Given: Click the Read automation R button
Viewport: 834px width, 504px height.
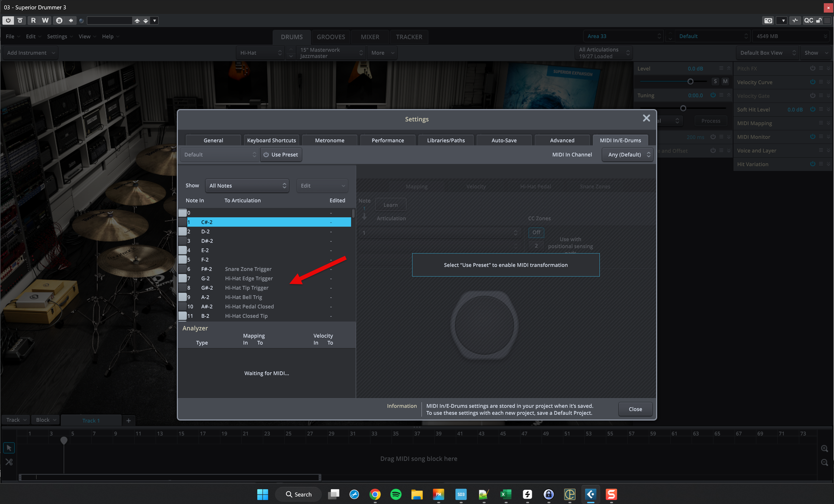Looking at the screenshot, I should pos(33,20).
